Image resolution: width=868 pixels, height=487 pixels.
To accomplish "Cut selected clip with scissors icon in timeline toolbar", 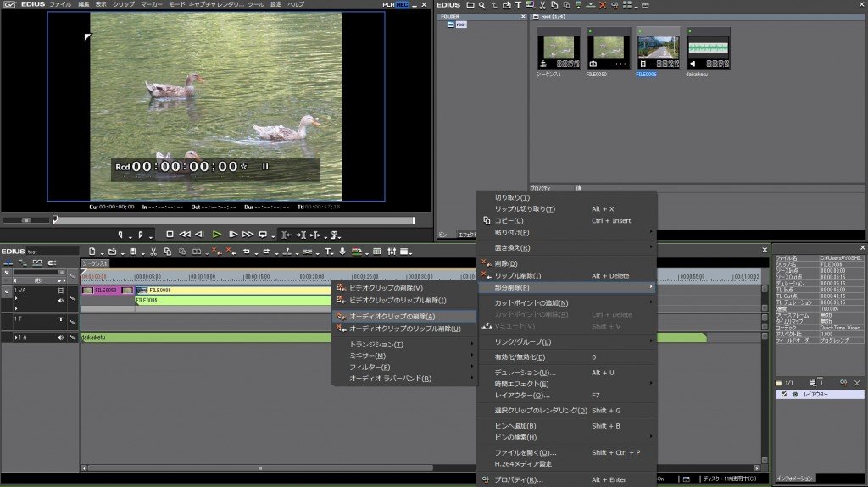I will pyautogui.click(x=153, y=252).
